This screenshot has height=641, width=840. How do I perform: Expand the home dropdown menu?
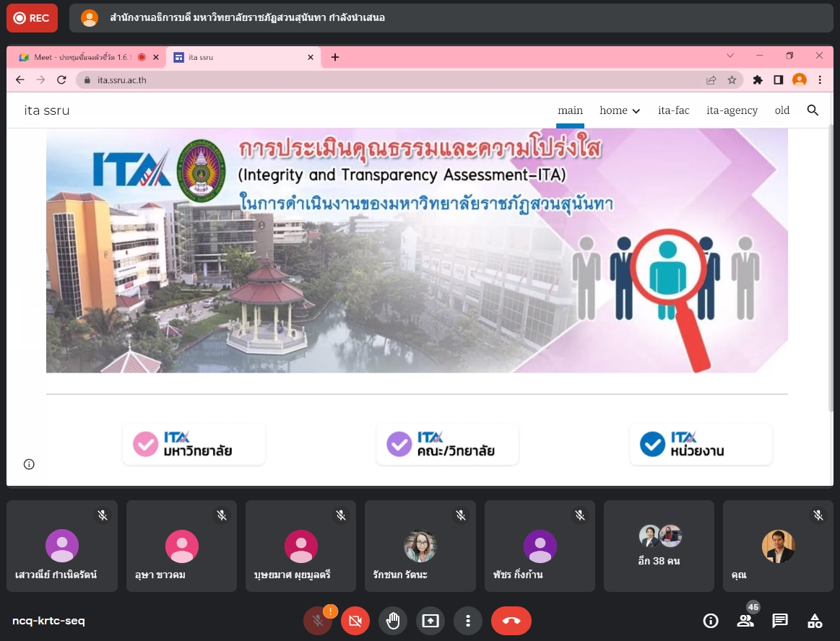click(x=620, y=110)
